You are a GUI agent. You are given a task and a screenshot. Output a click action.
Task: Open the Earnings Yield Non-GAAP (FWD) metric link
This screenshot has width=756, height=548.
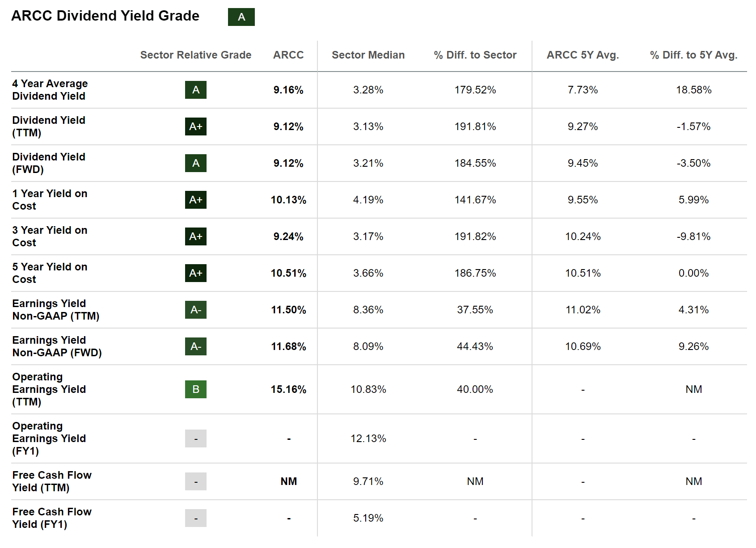[x=57, y=346]
